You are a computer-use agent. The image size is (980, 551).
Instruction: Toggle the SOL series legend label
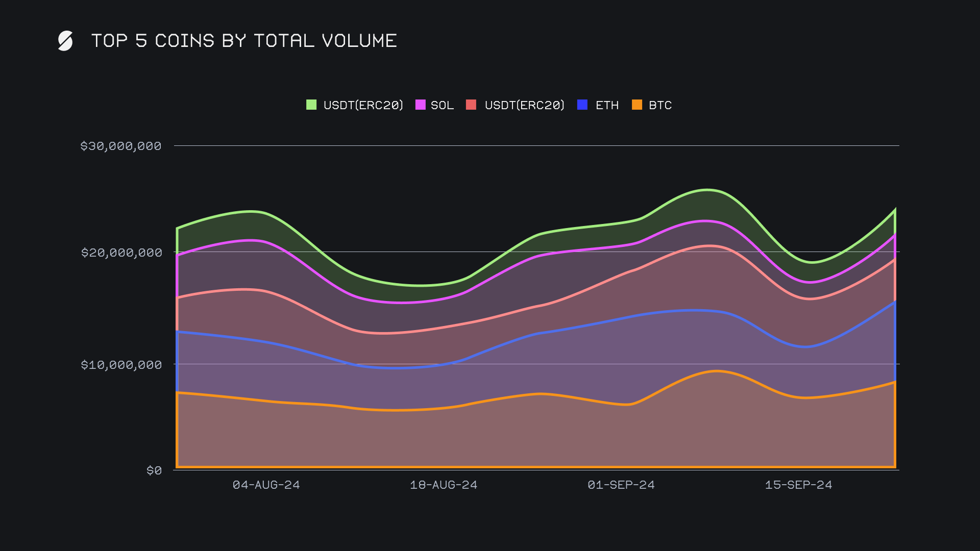442,105
